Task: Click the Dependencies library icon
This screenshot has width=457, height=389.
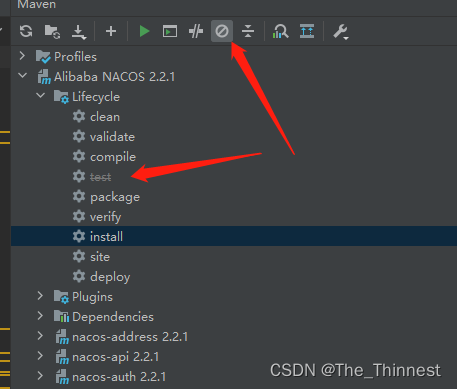Action: pyautogui.click(x=62, y=316)
